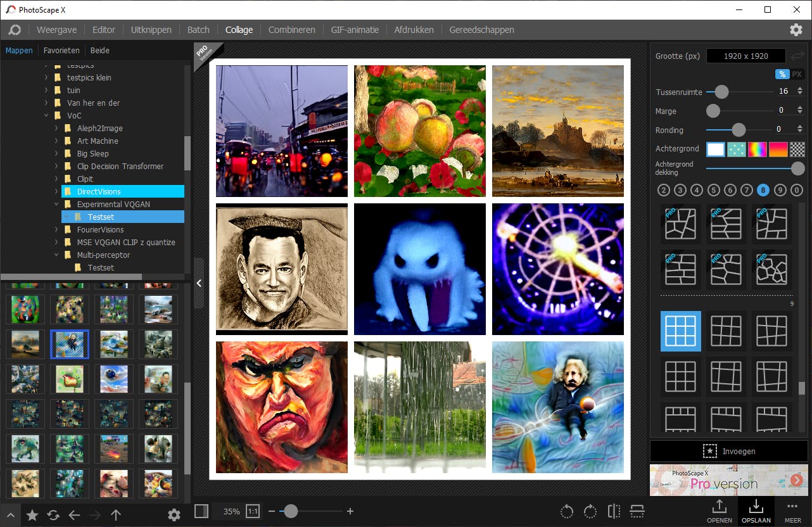Image resolution: width=812 pixels, height=527 pixels.
Task: Expand the testpics klein folder
Action: click(x=46, y=78)
